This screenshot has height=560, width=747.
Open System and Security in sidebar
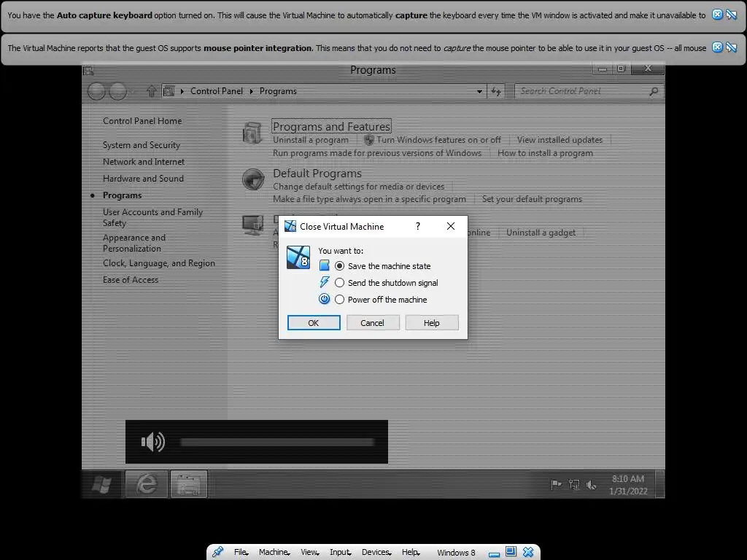142,145
